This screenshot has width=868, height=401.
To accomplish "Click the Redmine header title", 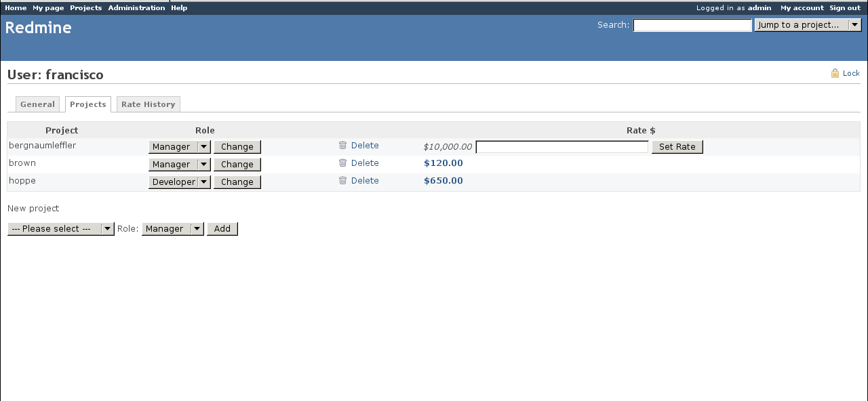I will (39, 28).
